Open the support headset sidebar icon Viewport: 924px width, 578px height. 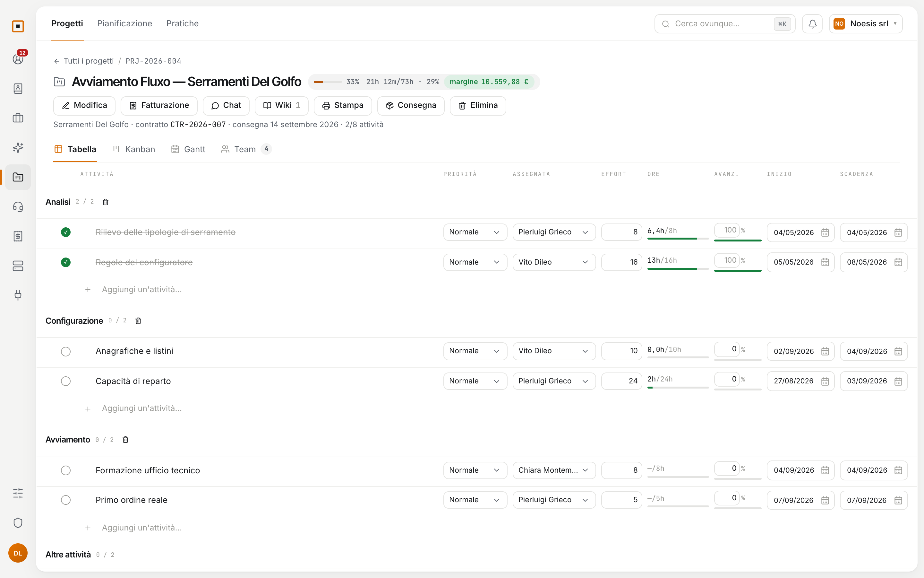[18, 207]
